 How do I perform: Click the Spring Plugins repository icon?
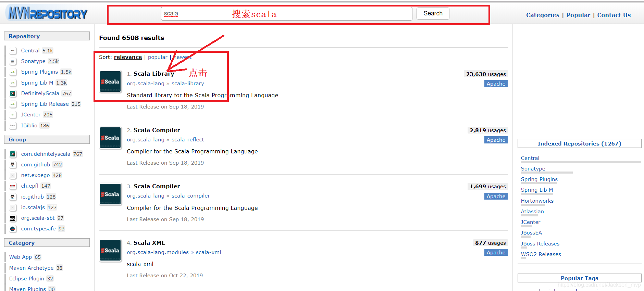pos(13,72)
